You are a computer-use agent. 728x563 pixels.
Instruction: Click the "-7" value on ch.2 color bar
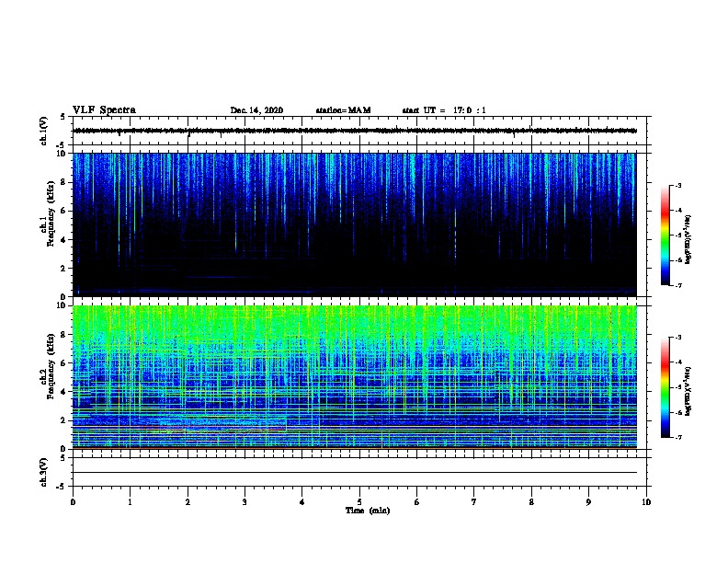coord(678,437)
